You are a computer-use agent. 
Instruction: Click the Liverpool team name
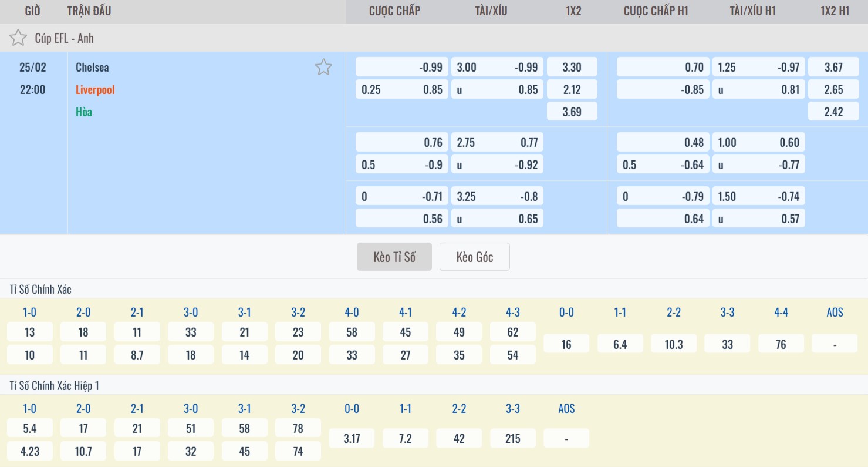tap(95, 89)
